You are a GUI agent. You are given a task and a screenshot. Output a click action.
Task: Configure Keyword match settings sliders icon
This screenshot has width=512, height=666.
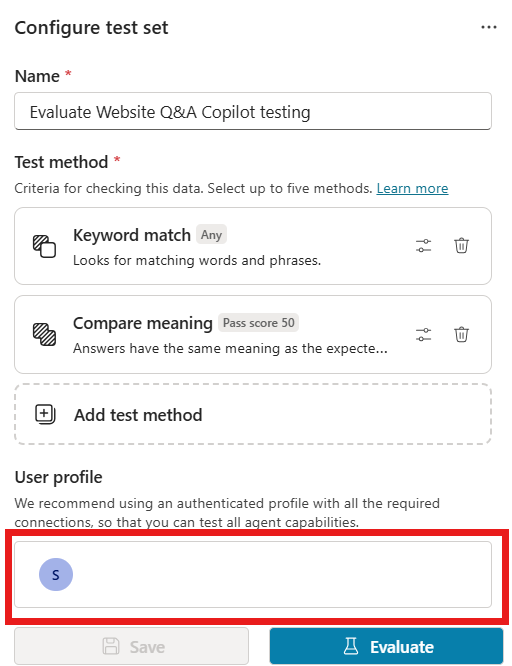pyautogui.click(x=423, y=246)
